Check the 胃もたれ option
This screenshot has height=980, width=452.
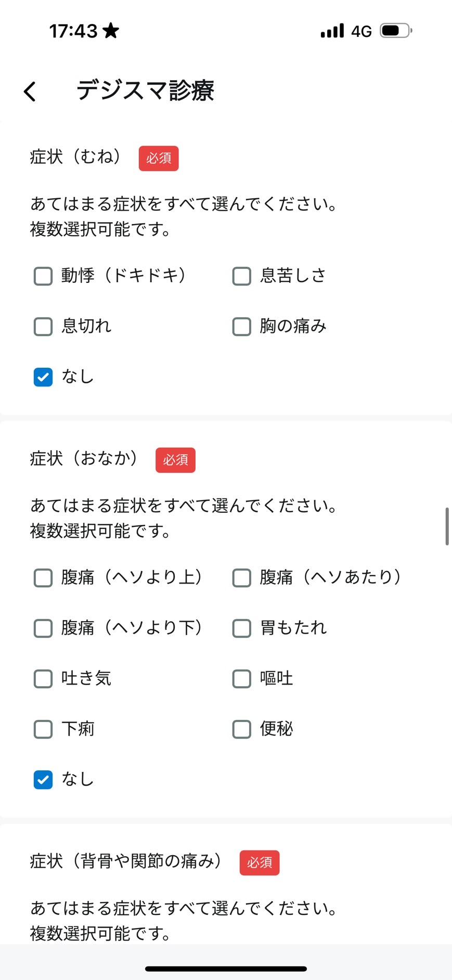pos(242,628)
